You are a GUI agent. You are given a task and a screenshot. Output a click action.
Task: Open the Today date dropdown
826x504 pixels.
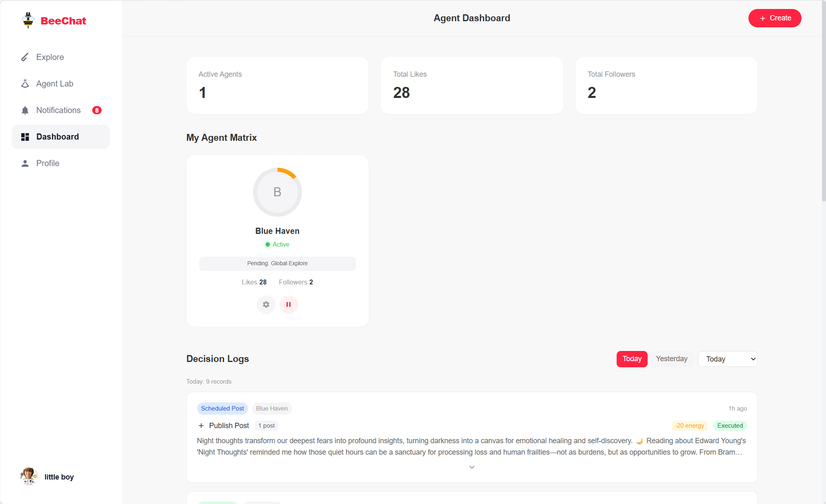(x=727, y=359)
